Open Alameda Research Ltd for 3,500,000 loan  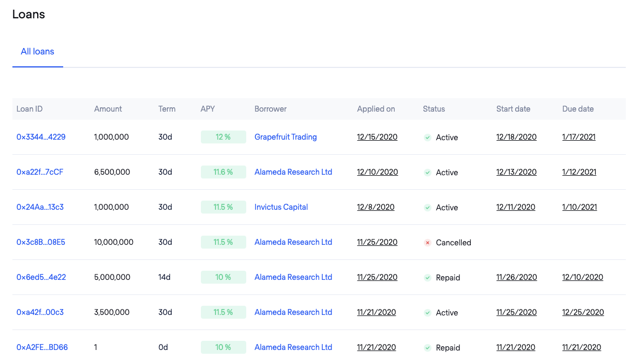(293, 312)
